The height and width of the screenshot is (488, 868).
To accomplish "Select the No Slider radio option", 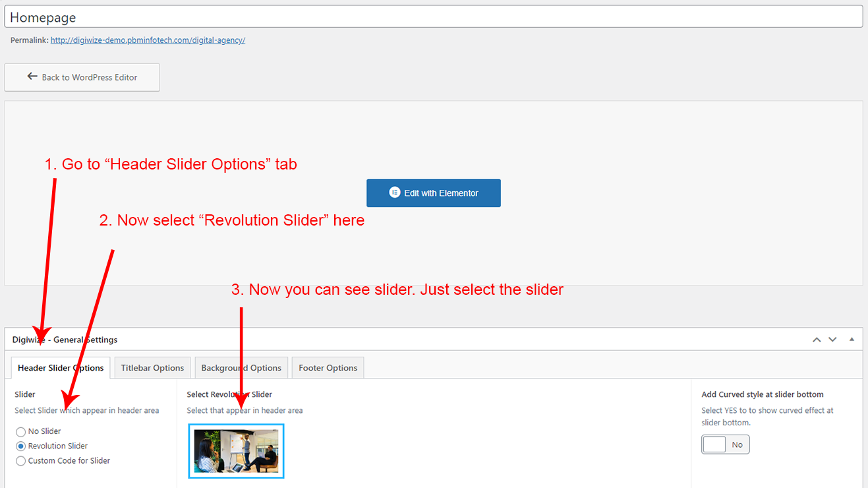I will (21, 431).
